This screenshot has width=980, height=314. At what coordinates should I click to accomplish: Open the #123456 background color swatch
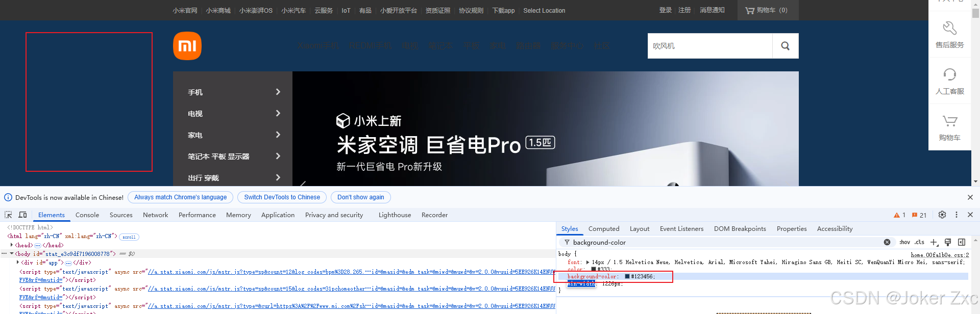point(627,276)
